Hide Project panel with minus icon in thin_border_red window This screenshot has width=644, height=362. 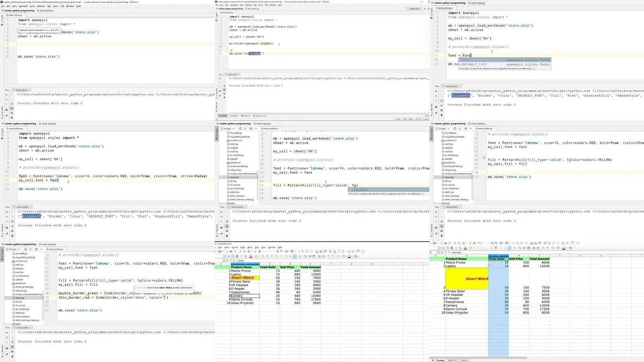pyautogui.click(x=41, y=249)
